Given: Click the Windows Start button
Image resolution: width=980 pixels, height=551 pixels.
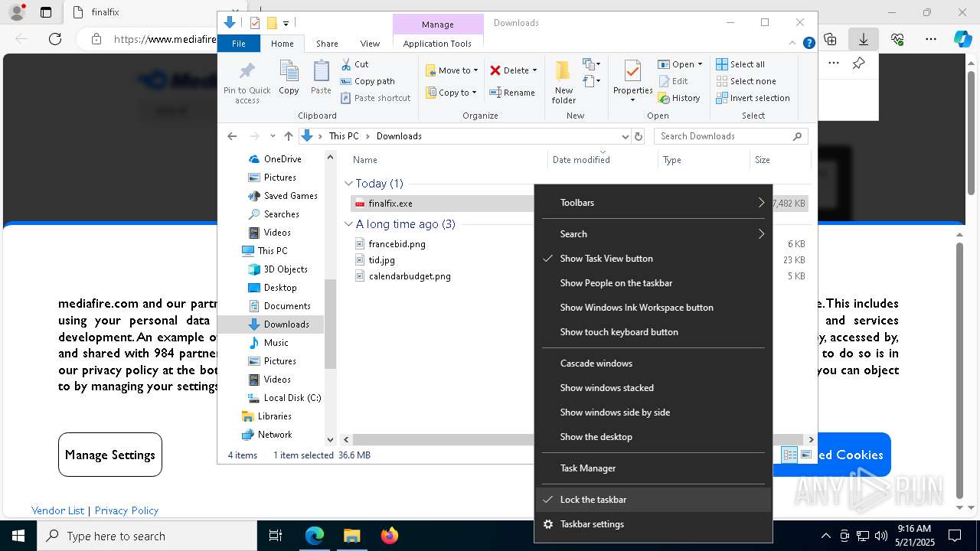Looking at the screenshot, I should (18, 536).
